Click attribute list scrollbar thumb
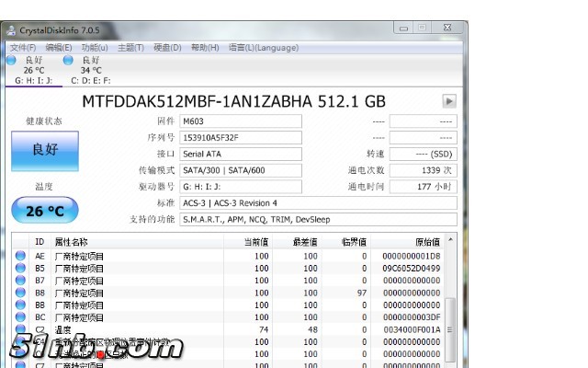 click(450, 329)
